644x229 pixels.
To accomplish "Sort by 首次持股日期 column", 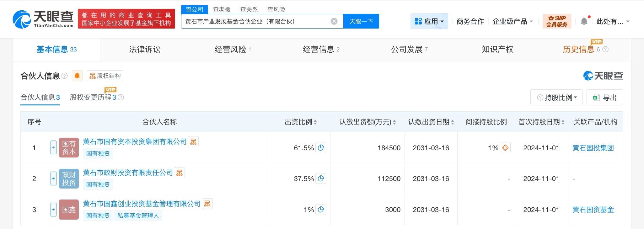I will pyautogui.click(x=563, y=122).
